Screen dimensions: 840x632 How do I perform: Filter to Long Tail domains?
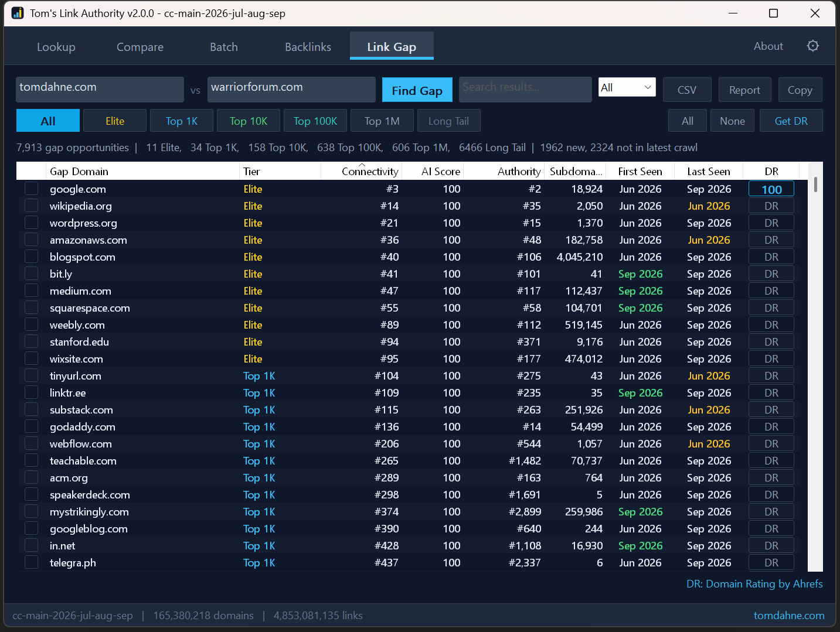449,121
